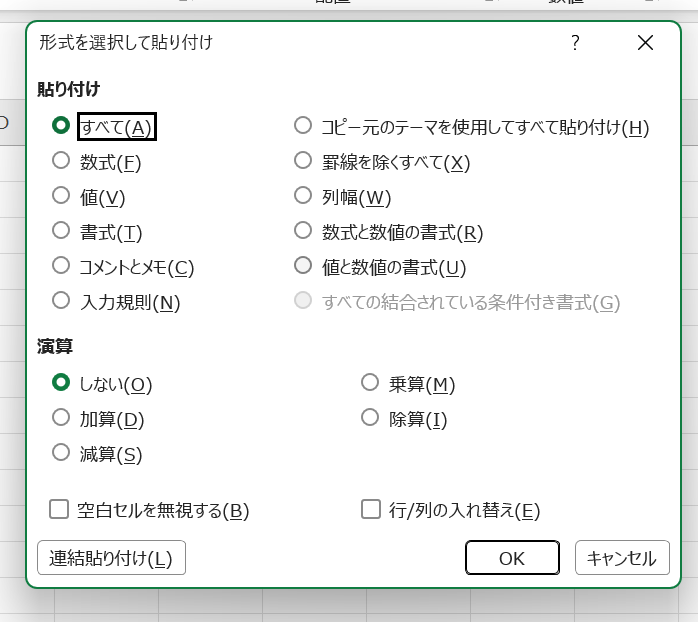
Task: Close the 形式を選択して貼り付け dialog
Action: point(645,43)
